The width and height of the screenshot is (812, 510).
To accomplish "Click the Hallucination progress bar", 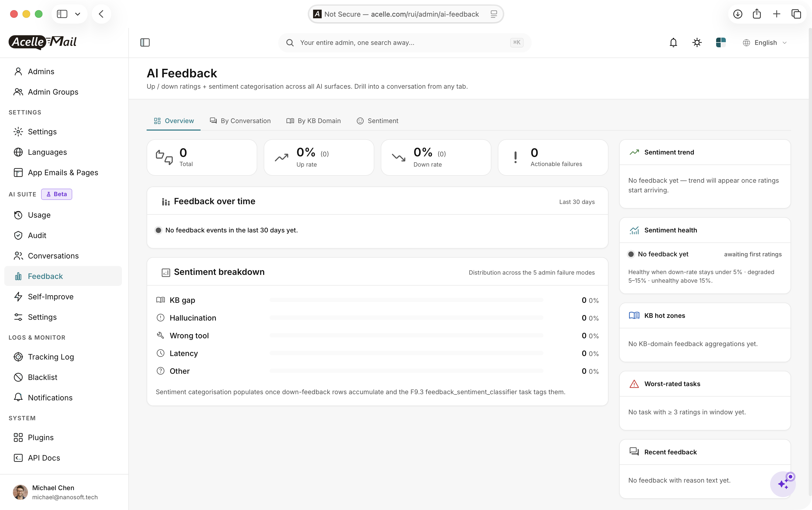I will point(406,318).
